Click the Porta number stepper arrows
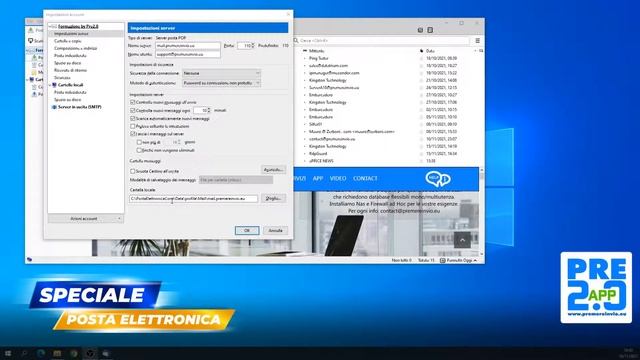Screen dimensions: 640x360 click(x=253, y=46)
